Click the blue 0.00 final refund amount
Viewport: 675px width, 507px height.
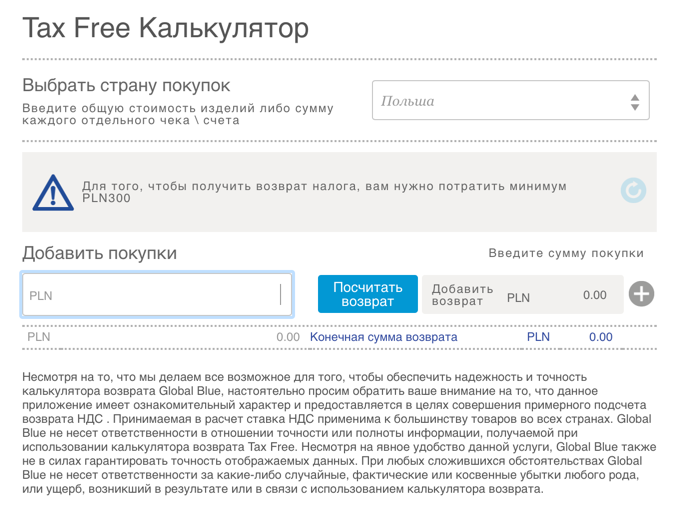[600, 337]
